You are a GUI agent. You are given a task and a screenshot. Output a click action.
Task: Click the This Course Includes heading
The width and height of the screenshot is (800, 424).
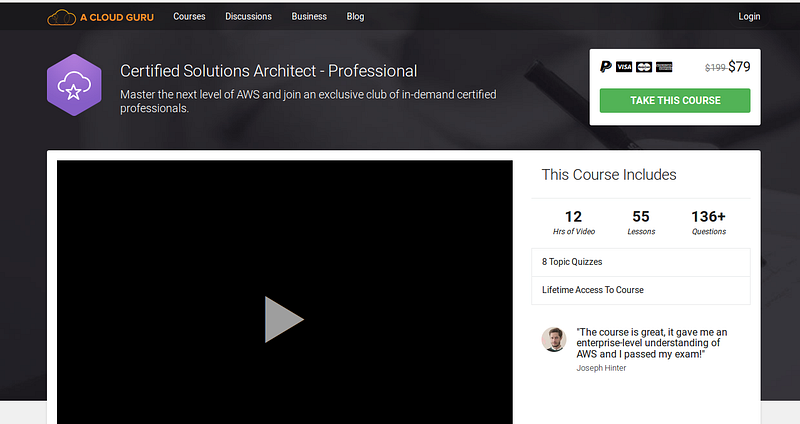point(609,174)
